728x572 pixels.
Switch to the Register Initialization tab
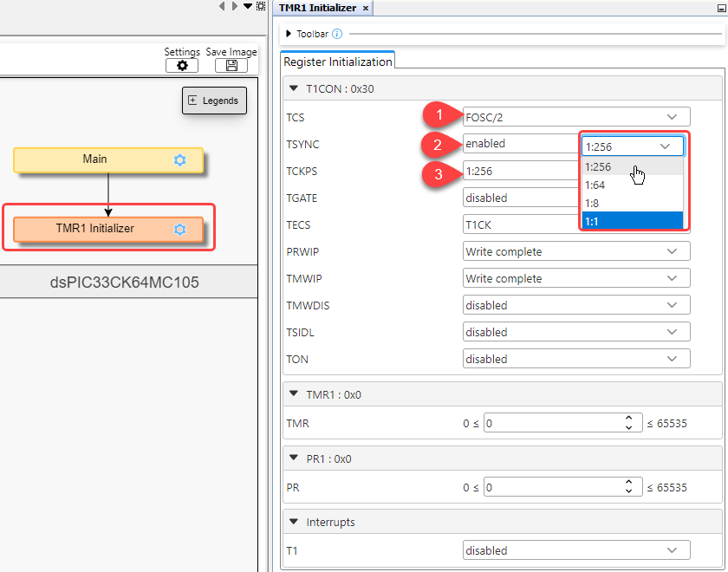click(338, 62)
